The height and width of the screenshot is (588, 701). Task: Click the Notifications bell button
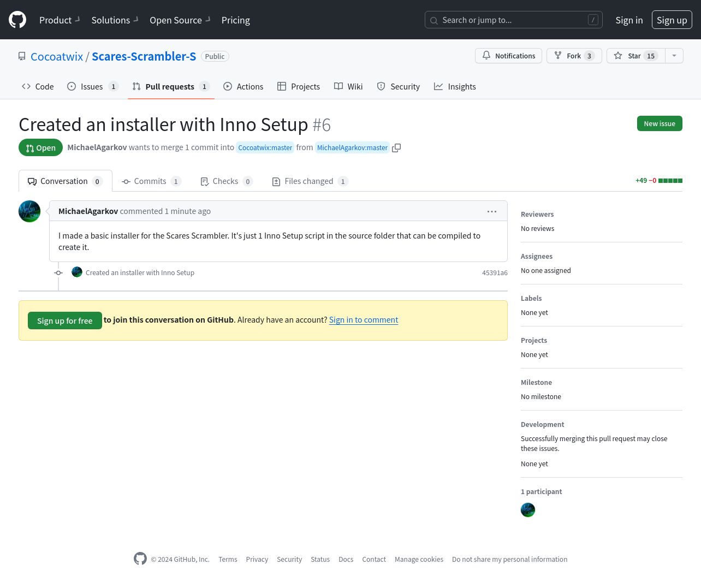(x=508, y=56)
